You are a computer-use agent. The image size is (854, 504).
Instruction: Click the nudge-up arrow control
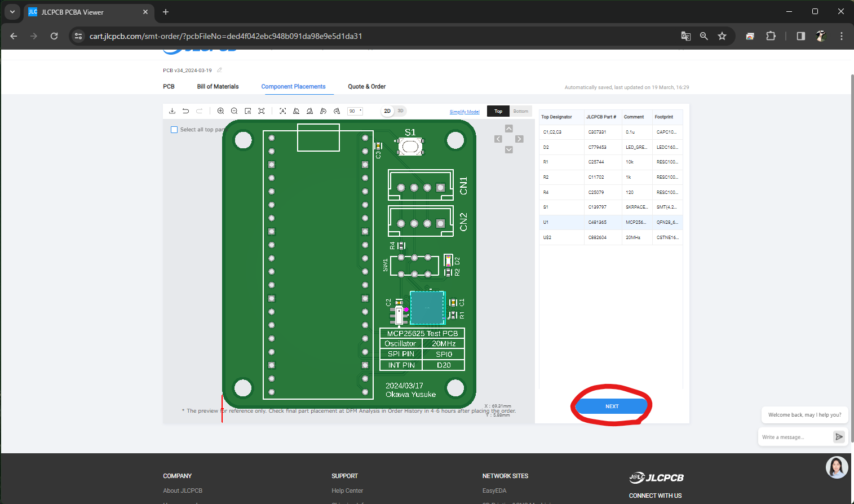(x=509, y=128)
